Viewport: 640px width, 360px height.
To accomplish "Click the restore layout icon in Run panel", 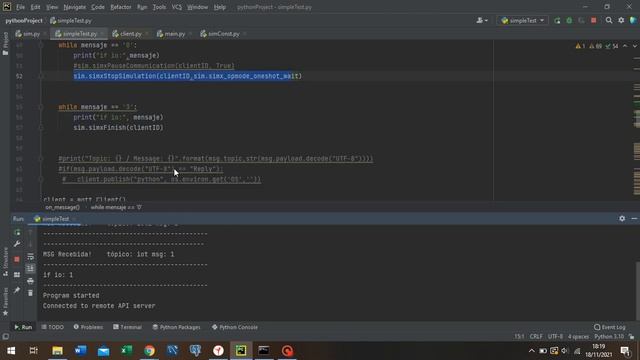I will click(x=17, y=275).
